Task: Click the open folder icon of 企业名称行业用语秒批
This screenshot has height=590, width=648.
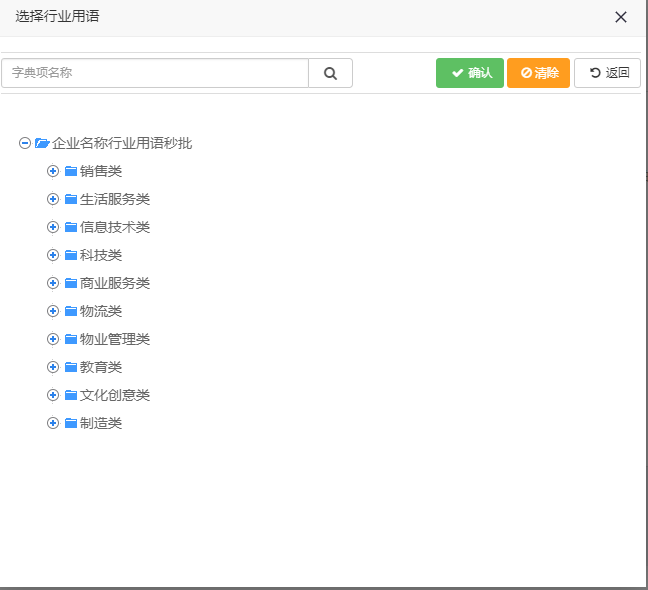Action: 42,143
